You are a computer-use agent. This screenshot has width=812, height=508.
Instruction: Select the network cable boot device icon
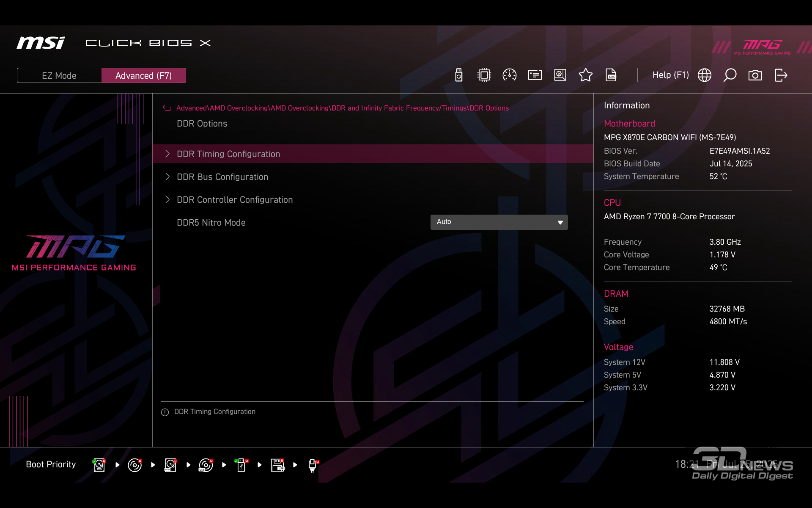[313, 465]
